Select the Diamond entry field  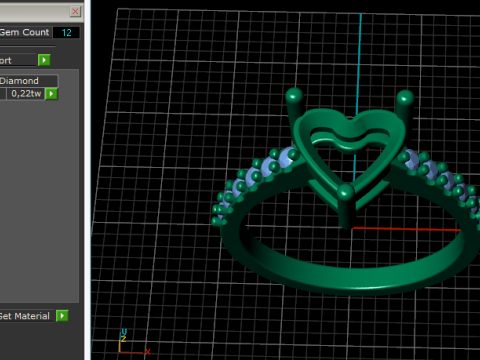tap(29, 81)
